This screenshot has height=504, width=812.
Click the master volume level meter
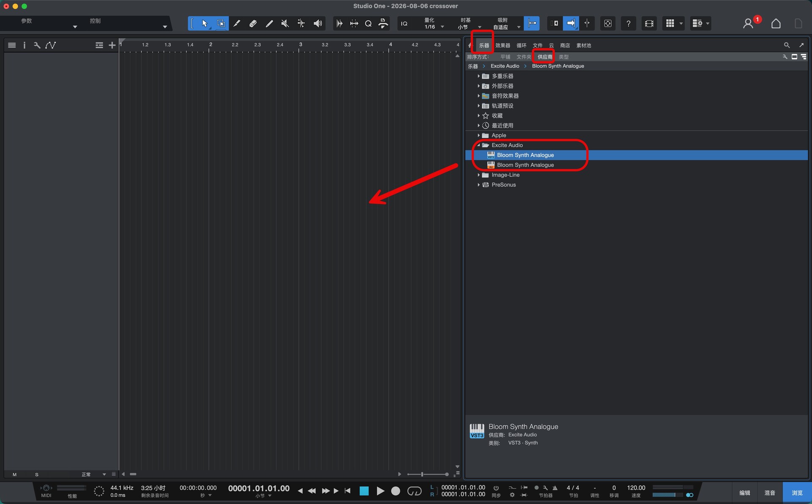667,495
